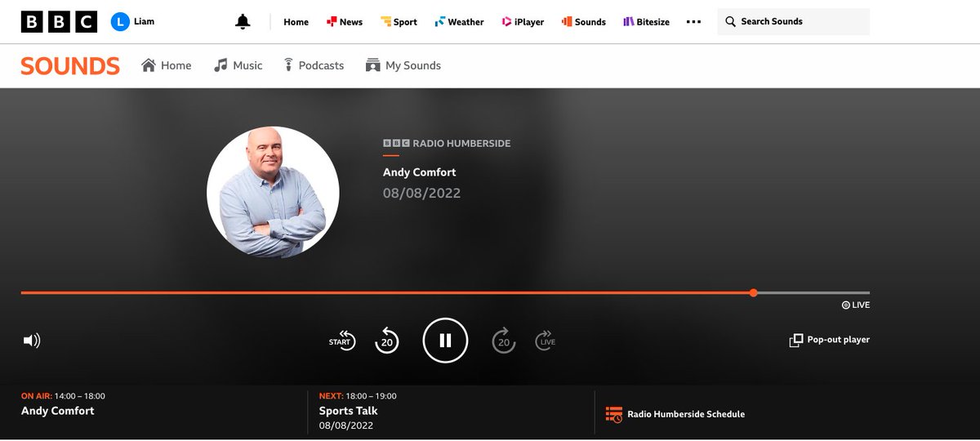Go to BBC Home in top bar
The image size is (980, 441).
click(296, 22)
